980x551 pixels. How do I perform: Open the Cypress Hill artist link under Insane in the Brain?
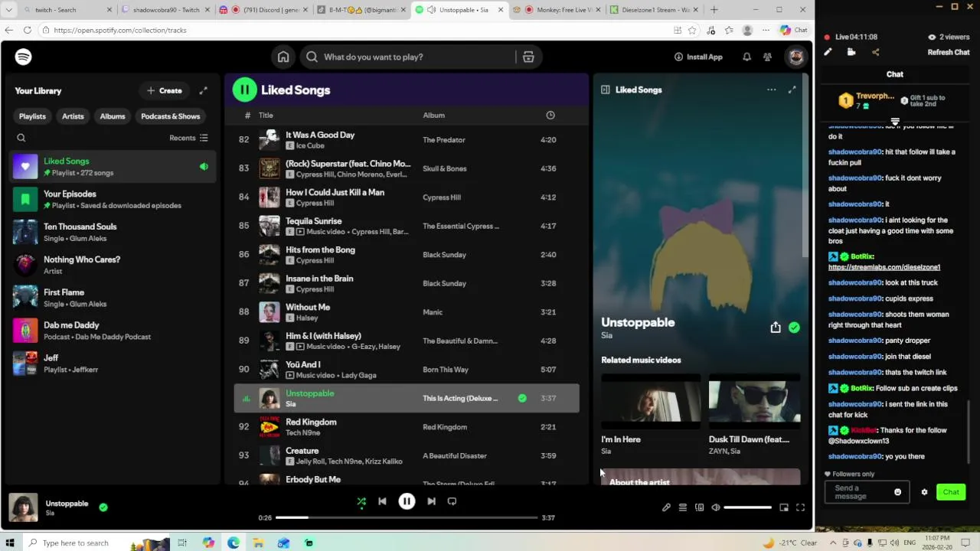[x=315, y=289]
